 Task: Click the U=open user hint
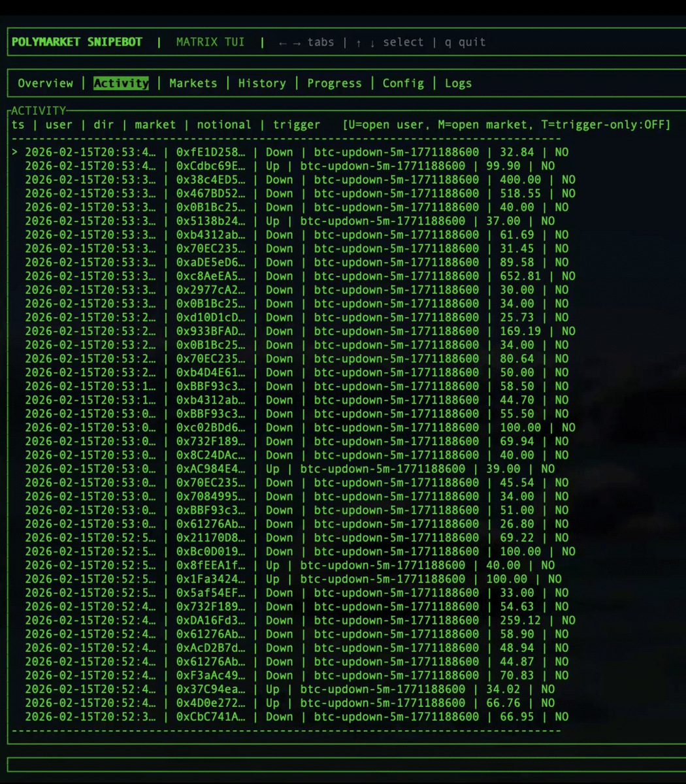(x=382, y=124)
